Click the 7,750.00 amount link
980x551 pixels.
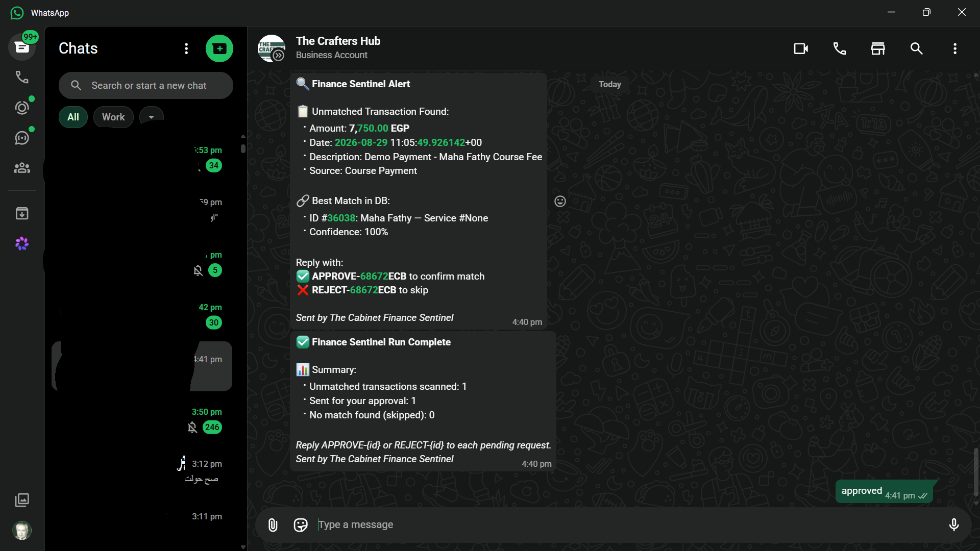(372, 128)
